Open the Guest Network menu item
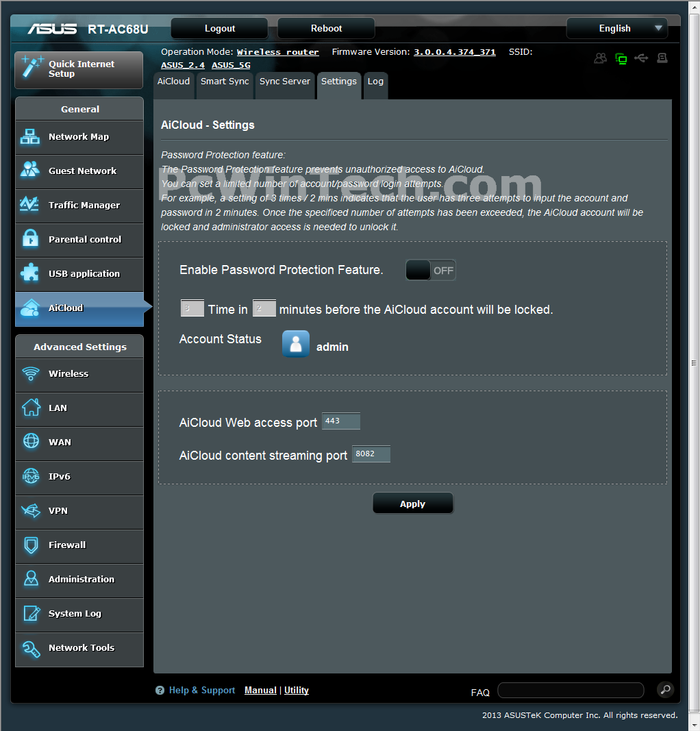This screenshot has height=731, width=700. (x=79, y=171)
